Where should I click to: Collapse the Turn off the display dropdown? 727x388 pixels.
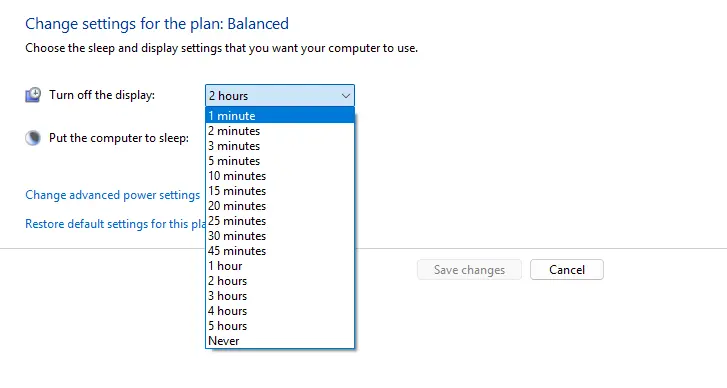tap(280, 95)
